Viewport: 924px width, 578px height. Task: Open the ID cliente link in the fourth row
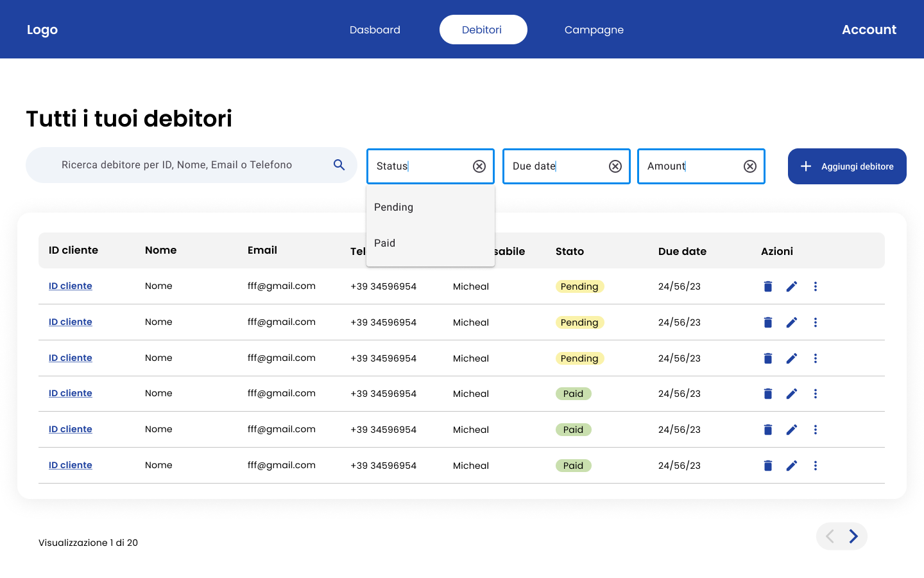[x=71, y=393]
